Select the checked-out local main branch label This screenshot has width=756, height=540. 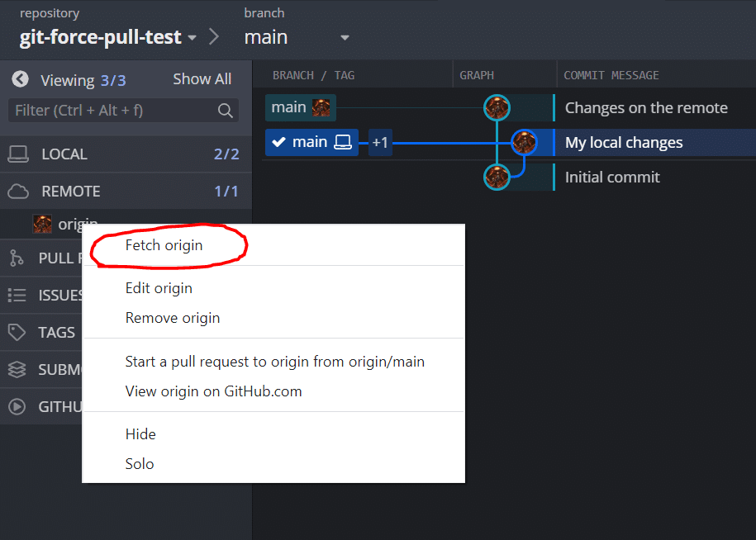pyautogui.click(x=311, y=142)
